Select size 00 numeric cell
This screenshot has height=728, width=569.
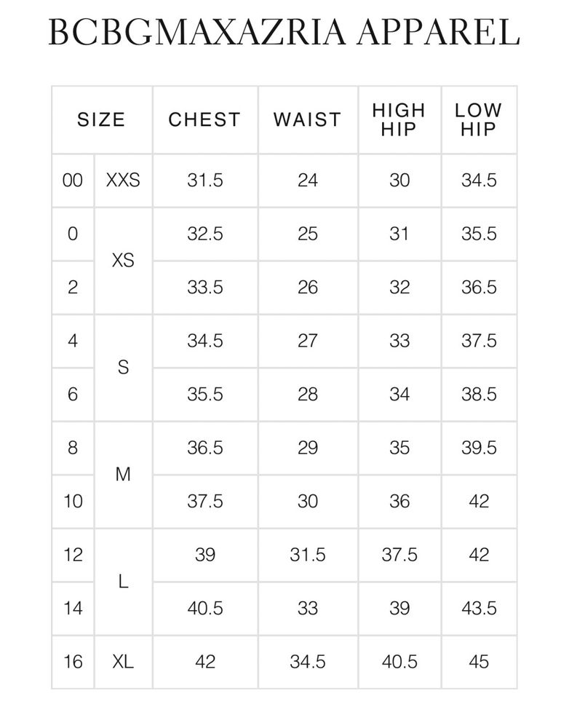pos(73,180)
